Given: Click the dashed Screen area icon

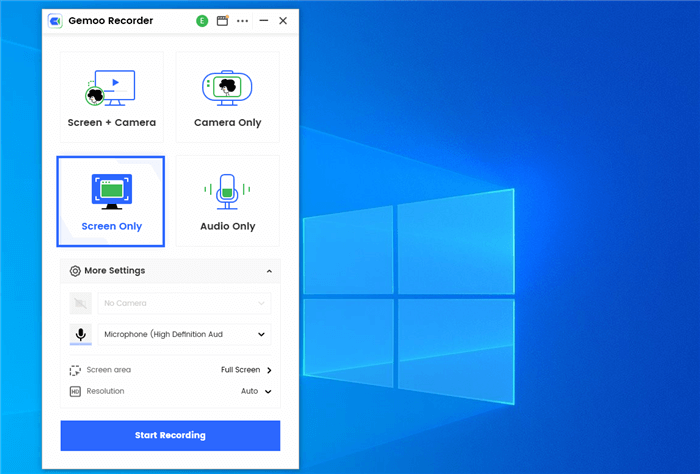Looking at the screenshot, I should pyautogui.click(x=75, y=370).
